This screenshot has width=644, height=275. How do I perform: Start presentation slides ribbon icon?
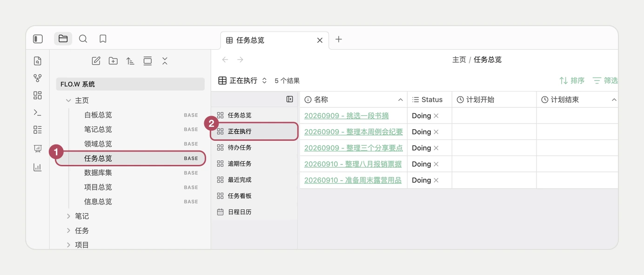[x=38, y=149]
